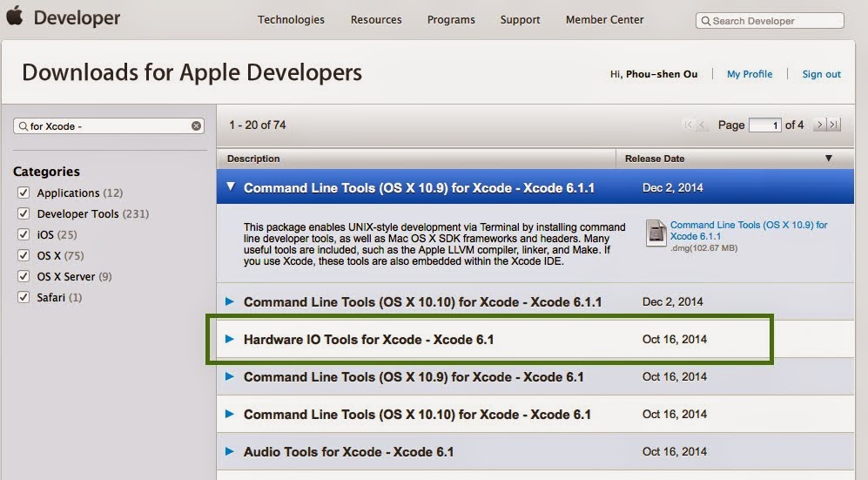Image resolution: width=868 pixels, height=480 pixels.
Task: Expand Audio Tools for Xcode 6.1 row
Action: pos(230,451)
